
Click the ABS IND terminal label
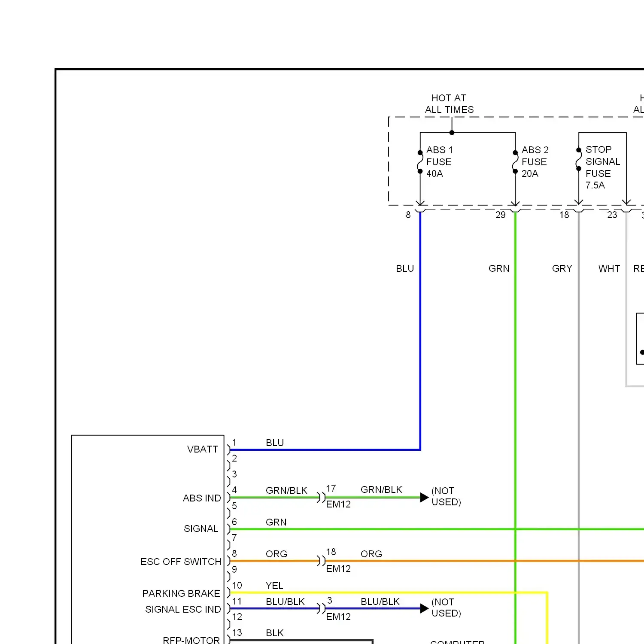202,498
